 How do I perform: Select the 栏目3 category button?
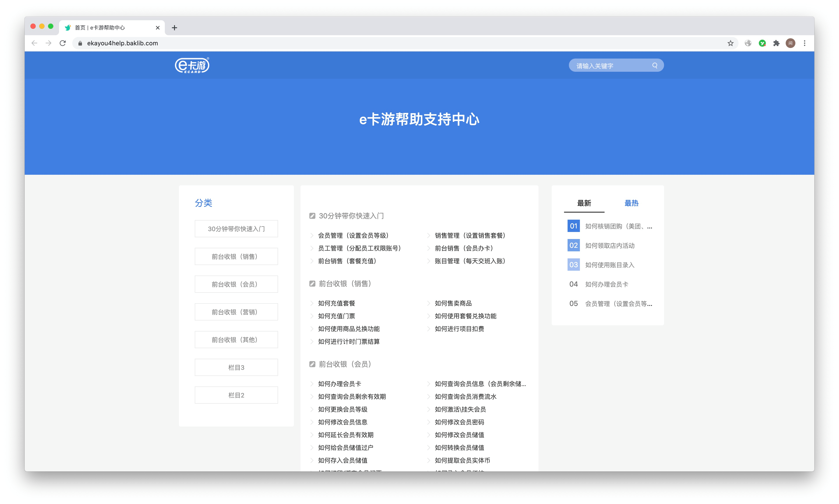click(x=236, y=368)
